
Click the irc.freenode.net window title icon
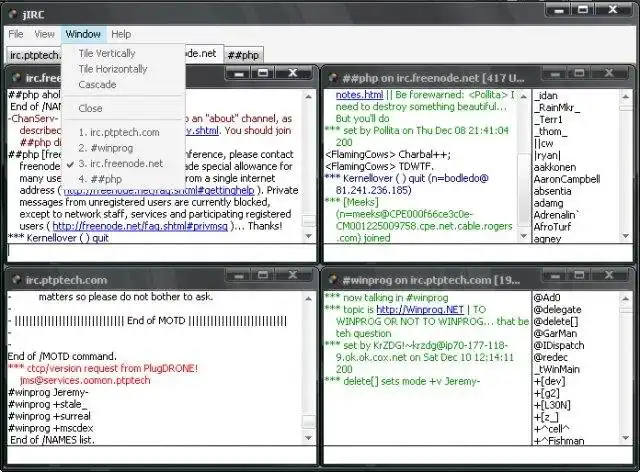(16, 78)
